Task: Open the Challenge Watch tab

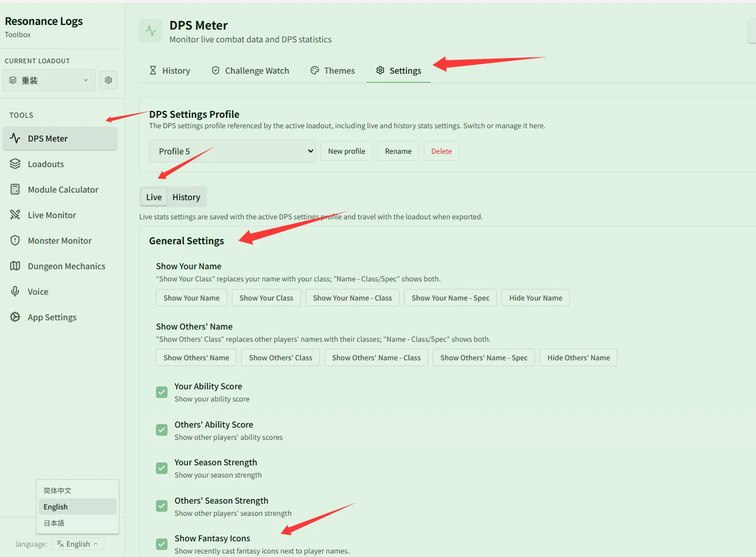Action: coord(250,70)
